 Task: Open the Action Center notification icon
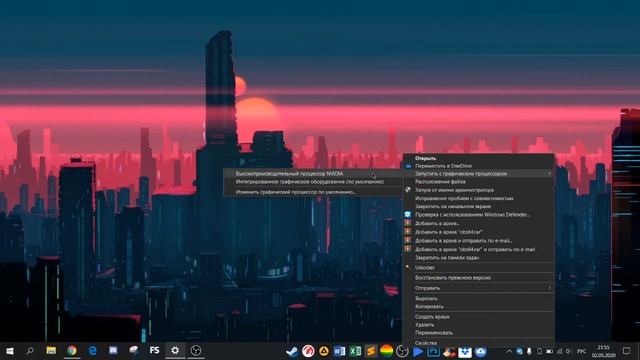tap(627, 351)
